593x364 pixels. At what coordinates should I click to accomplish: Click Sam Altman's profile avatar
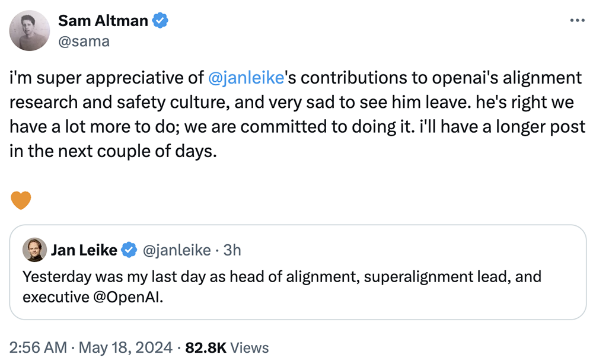tap(30, 30)
